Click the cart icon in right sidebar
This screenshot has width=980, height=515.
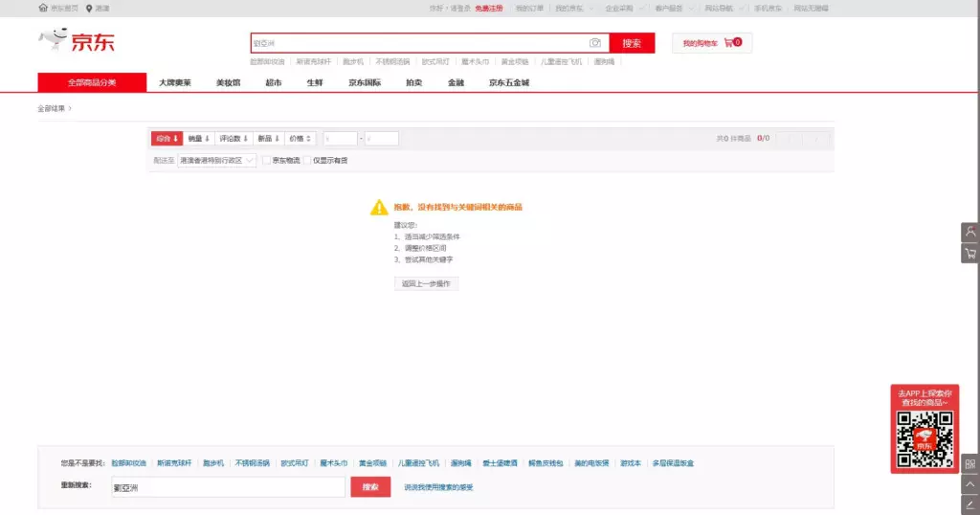pyautogui.click(x=970, y=254)
